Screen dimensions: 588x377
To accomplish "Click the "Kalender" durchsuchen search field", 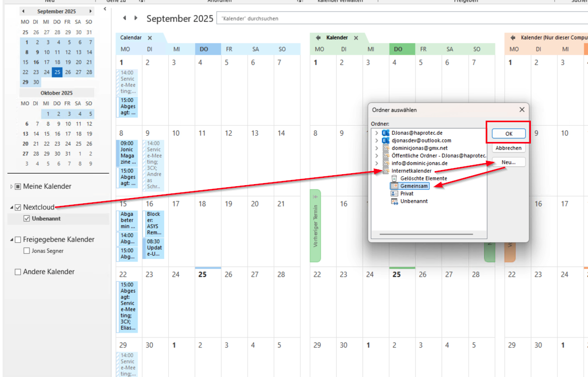I will click(x=400, y=19).
